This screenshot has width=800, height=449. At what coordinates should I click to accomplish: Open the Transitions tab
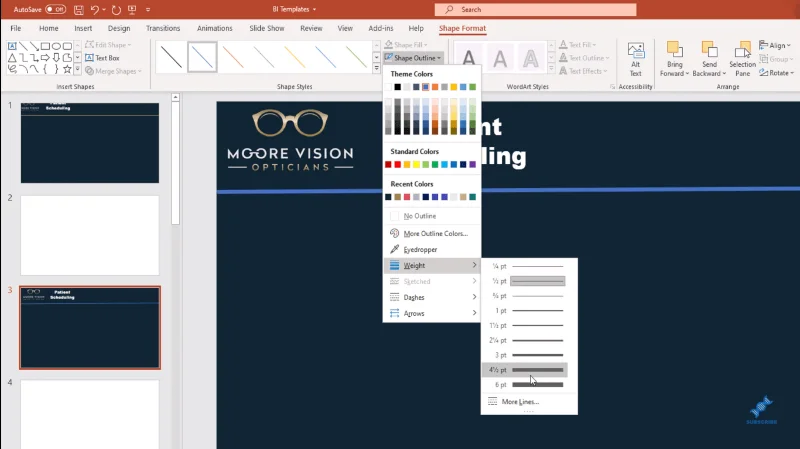(163, 28)
